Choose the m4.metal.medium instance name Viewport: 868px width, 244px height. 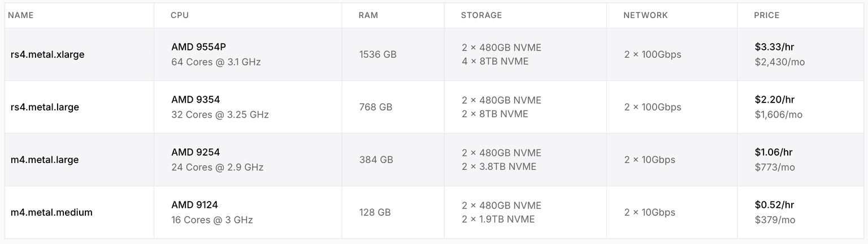click(x=51, y=212)
